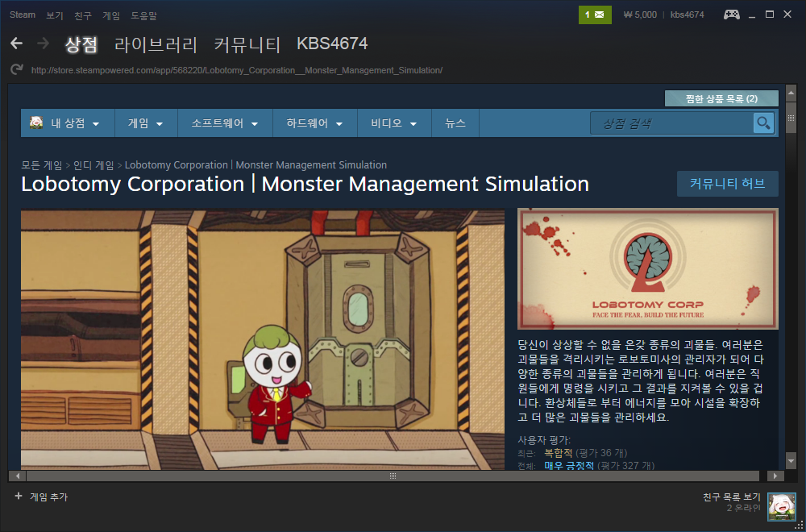Click the store search magnifier icon
Image resolution: width=806 pixels, height=532 pixels.
764,123
